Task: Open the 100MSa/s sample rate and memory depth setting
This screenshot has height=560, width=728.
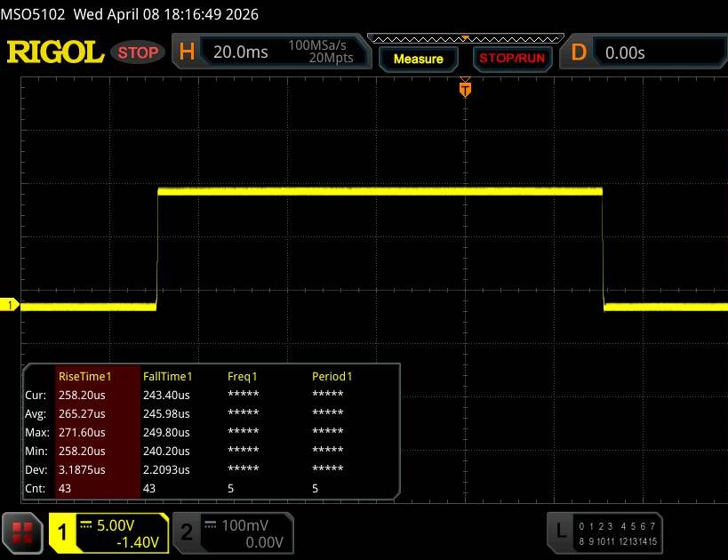Action: pyautogui.click(x=320, y=52)
